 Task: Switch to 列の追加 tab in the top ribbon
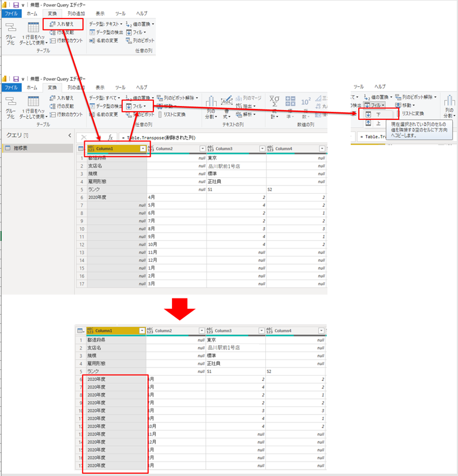(76, 13)
